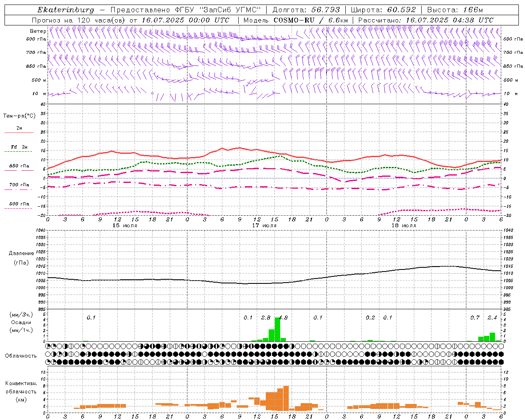The height and width of the screenshot is (420, 525).
Task: Click the 850 гПа temperature legend entry
Action: click(x=19, y=166)
